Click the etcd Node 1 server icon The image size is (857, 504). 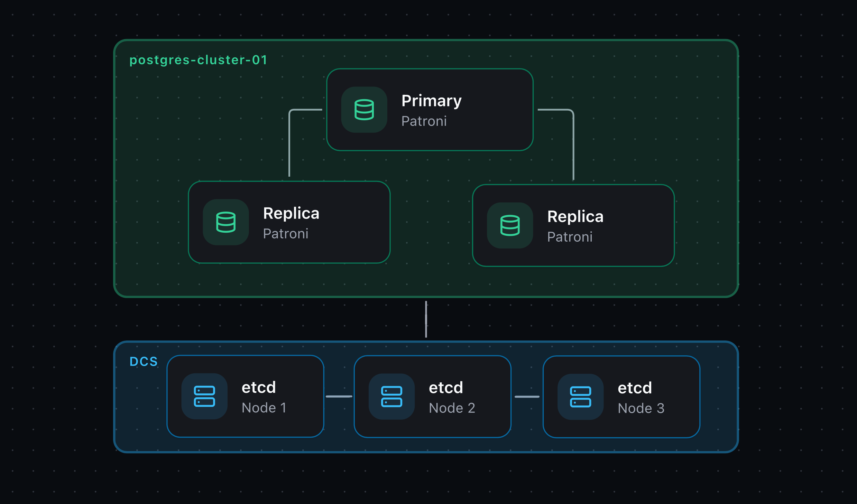coord(204,396)
